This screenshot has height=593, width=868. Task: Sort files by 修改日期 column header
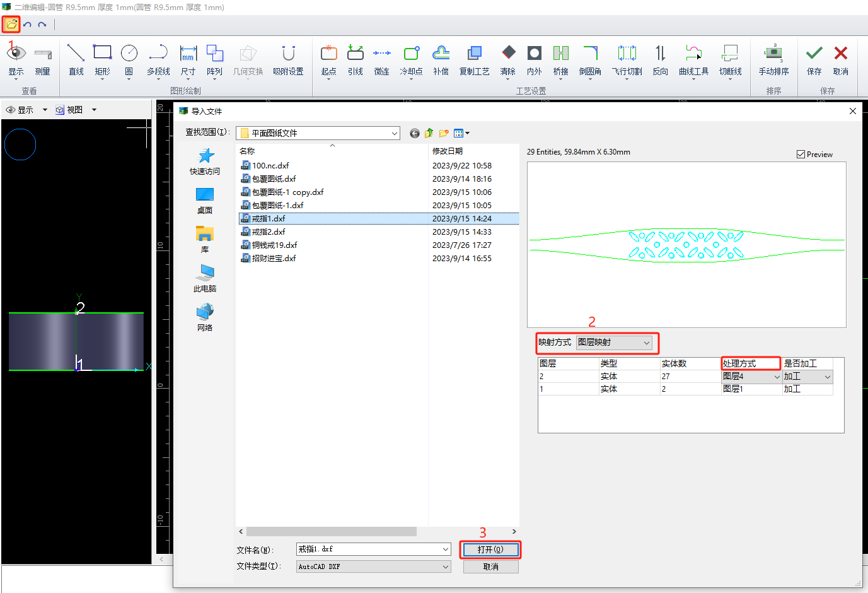[474, 151]
